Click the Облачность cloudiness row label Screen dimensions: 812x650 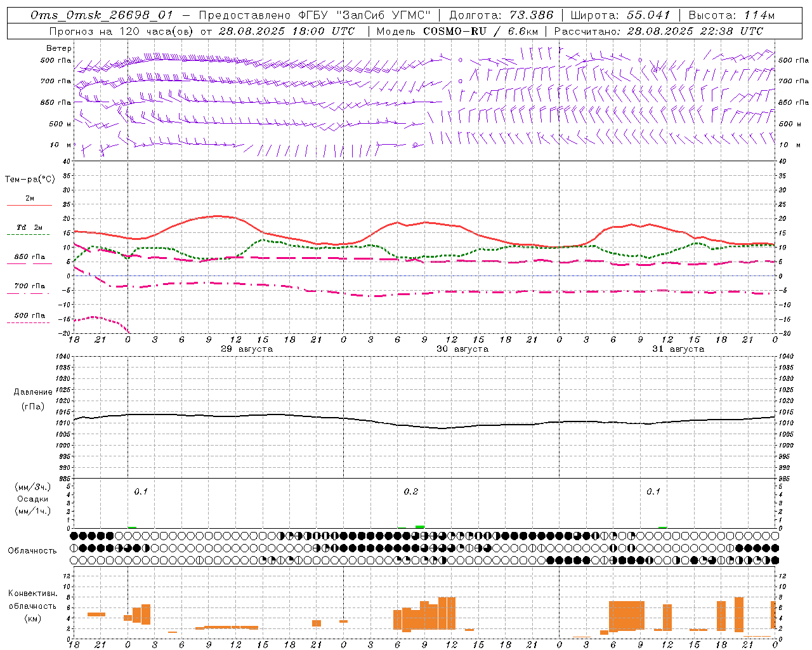click(x=32, y=551)
